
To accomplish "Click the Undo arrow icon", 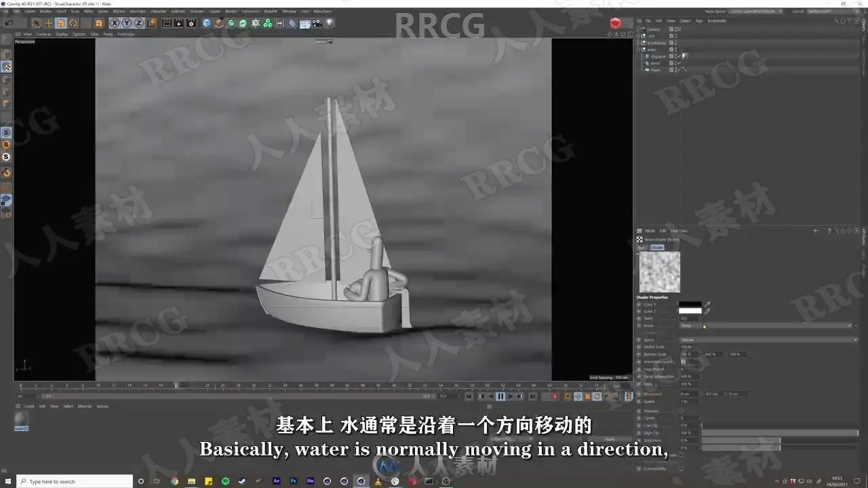I will coord(9,23).
